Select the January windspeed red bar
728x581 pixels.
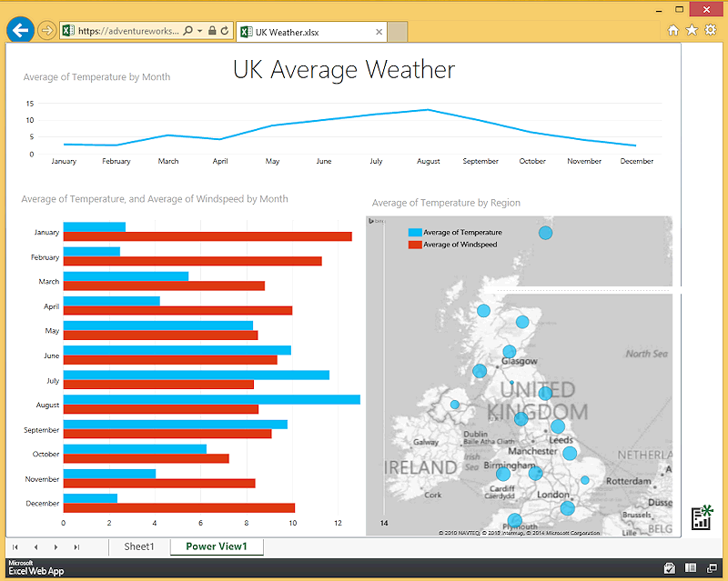pyautogui.click(x=207, y=236)
